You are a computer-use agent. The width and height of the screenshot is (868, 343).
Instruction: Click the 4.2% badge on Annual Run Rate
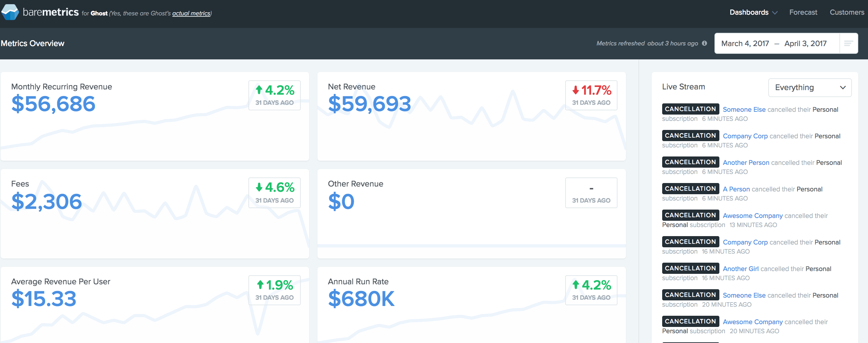pyautogui.click(x=591, y=290)
